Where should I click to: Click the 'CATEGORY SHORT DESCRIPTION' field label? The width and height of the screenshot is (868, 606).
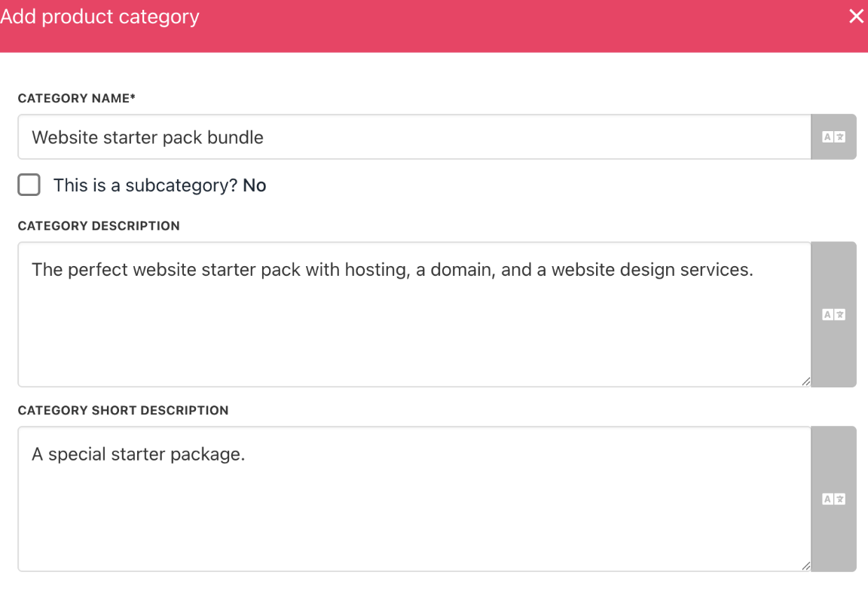(123, 411)
